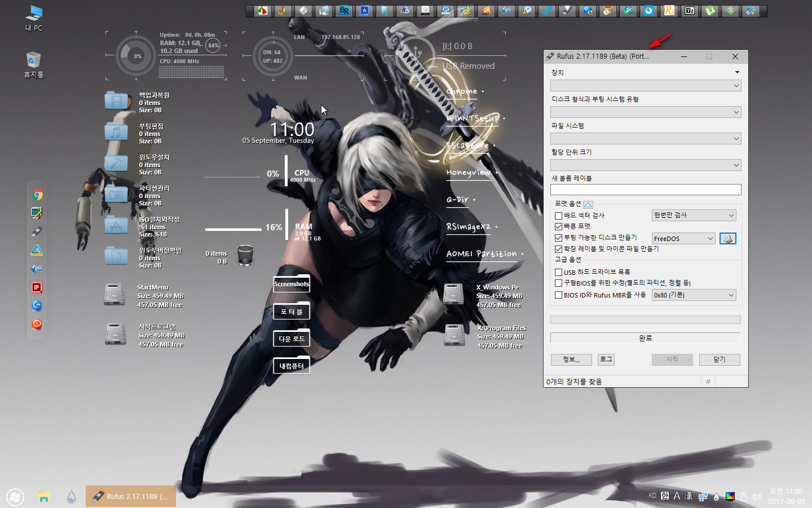
Task: Click the ISO image select disc button in Rufus
Action: 727,238
